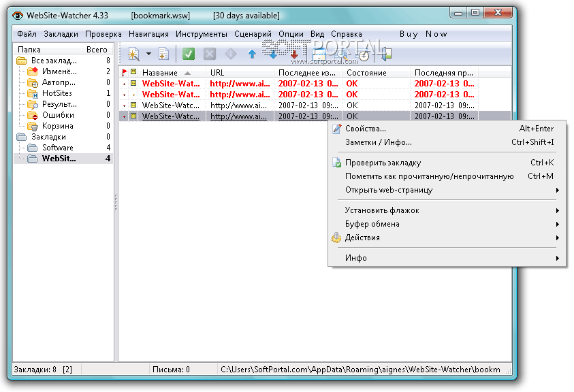Click the blue up arrow toolbar icon
This screenshot has height=392, width=574.
(x=252, y=54)
